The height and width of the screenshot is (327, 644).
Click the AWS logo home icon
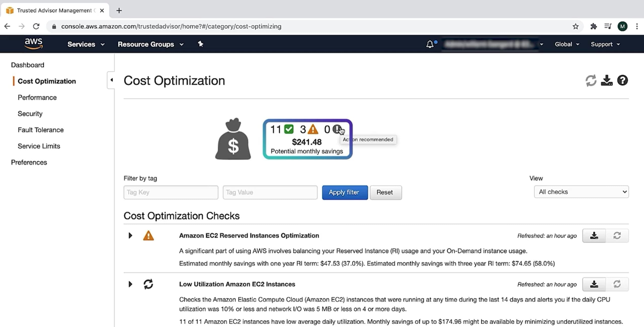[x=33, y=44]
